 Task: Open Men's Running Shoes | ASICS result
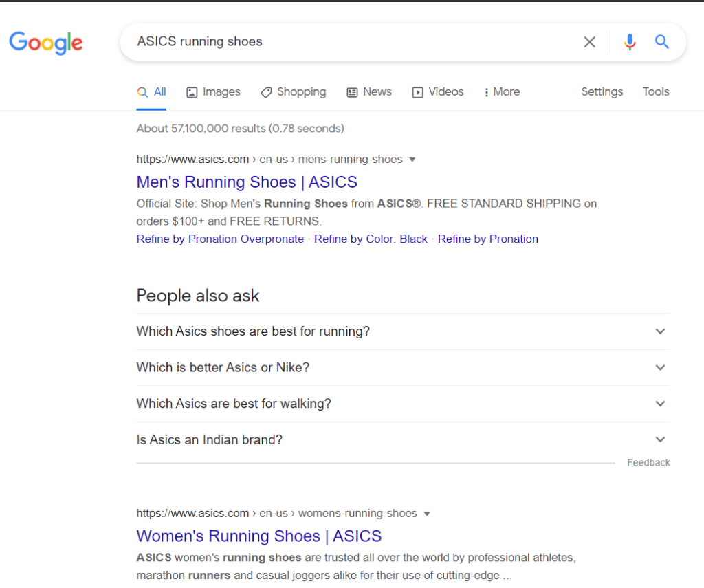click(247, 182)
